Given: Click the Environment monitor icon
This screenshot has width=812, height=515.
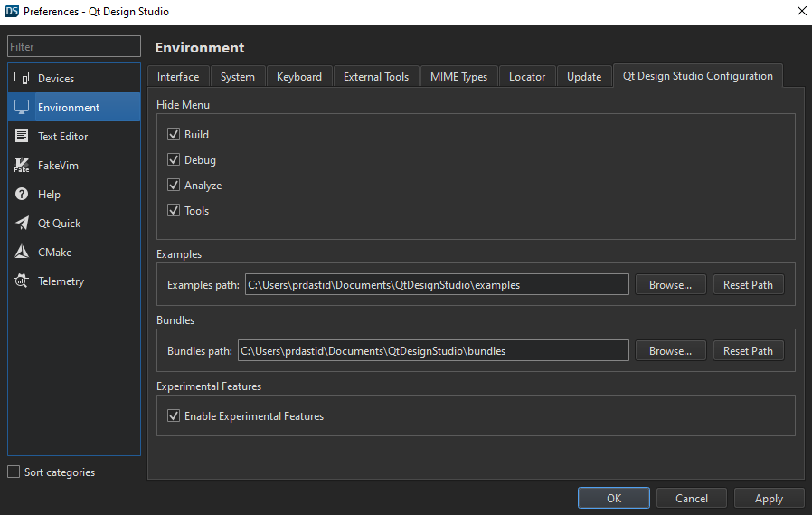Looking at the screenshot, I should [22, 108].
